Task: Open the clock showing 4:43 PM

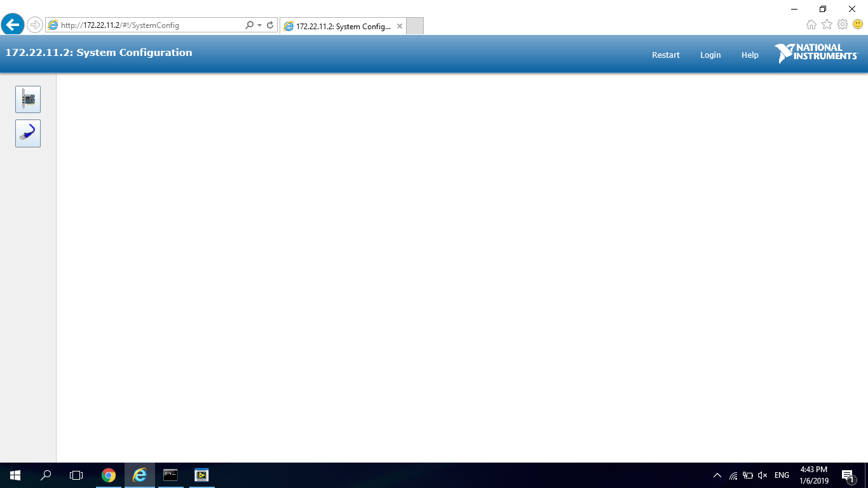Action: [814, 475]
